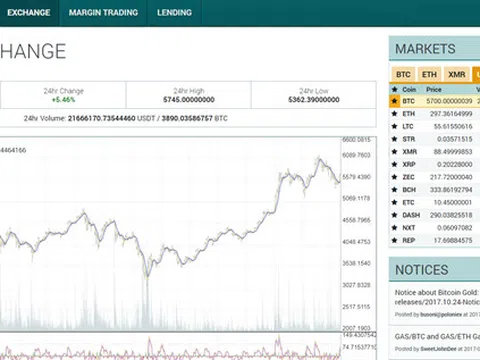Click XRP price 0.20228000
The height and width of the screenshot is (360, 480).
point(455,164)
